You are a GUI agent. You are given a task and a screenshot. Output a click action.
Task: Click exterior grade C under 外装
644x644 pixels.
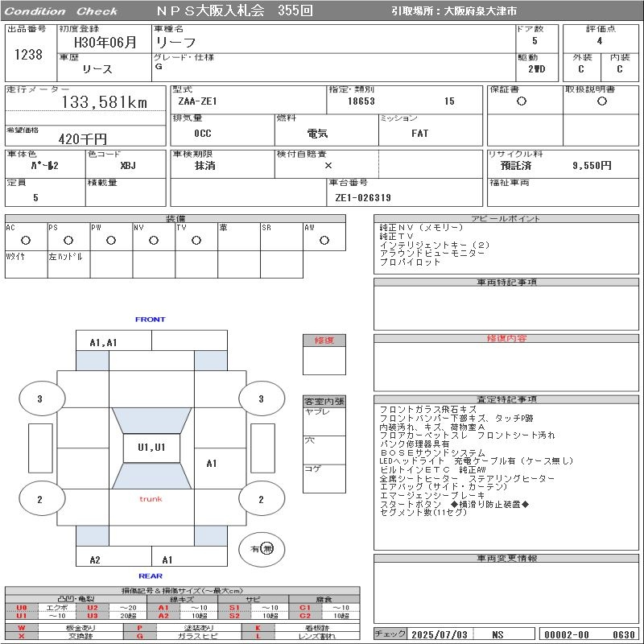pos(580,69)
